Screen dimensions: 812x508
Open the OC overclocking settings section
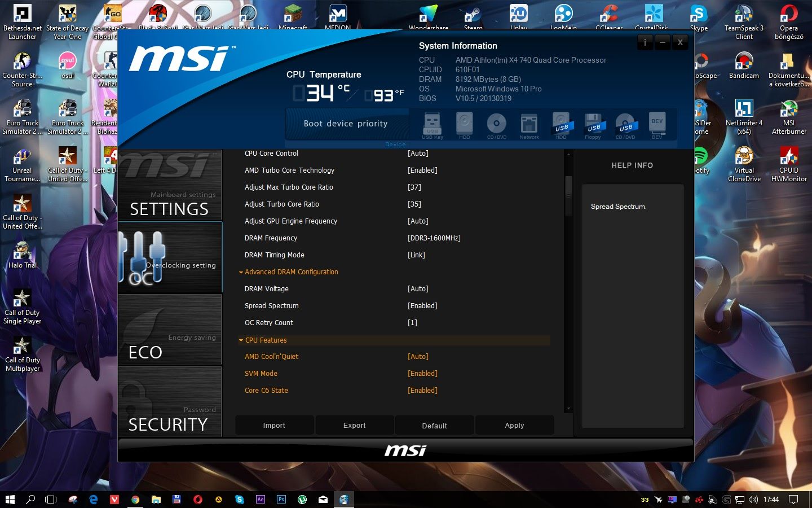pyautogui.click(x=170, y=257)
